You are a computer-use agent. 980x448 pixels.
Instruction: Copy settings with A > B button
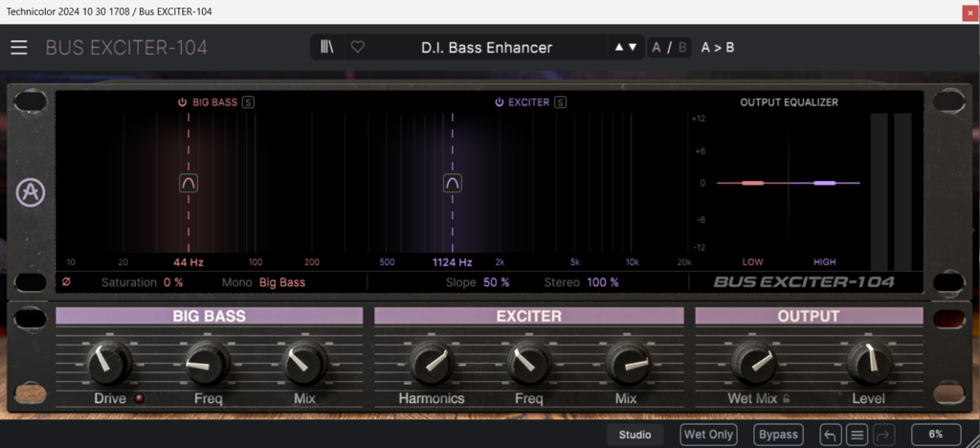[x=718, y=47]
